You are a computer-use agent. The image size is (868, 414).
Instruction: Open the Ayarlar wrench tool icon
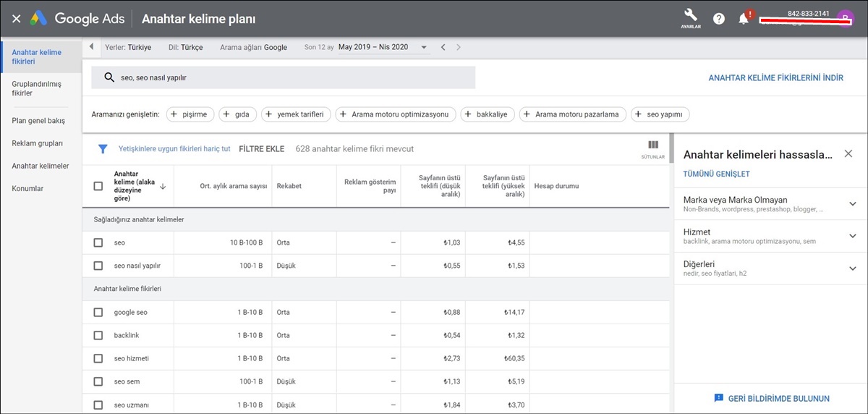point(690,15)
